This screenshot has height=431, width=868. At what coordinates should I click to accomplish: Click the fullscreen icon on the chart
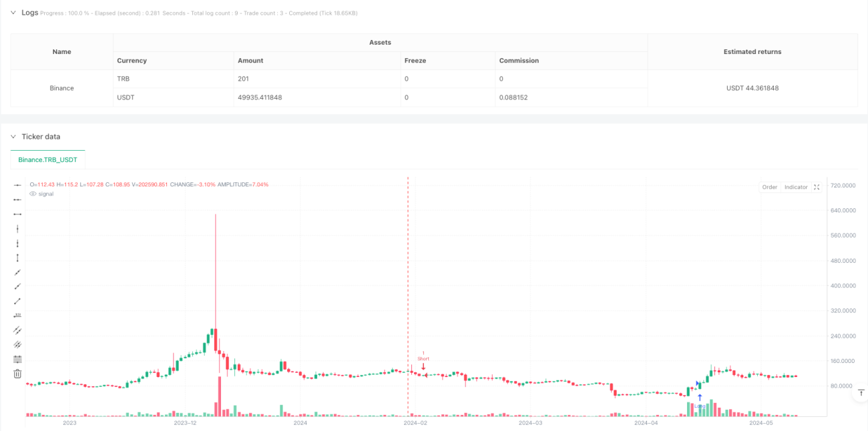coord(817,187)
